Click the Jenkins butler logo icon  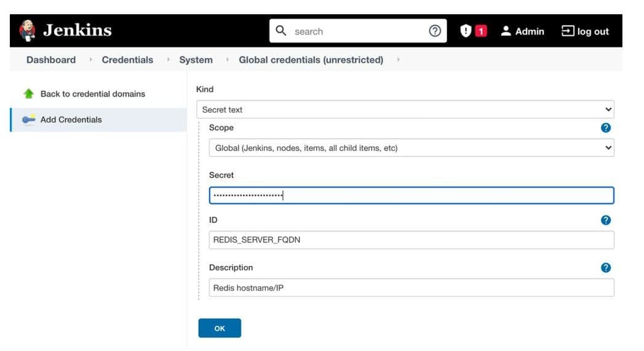[28, 31]
